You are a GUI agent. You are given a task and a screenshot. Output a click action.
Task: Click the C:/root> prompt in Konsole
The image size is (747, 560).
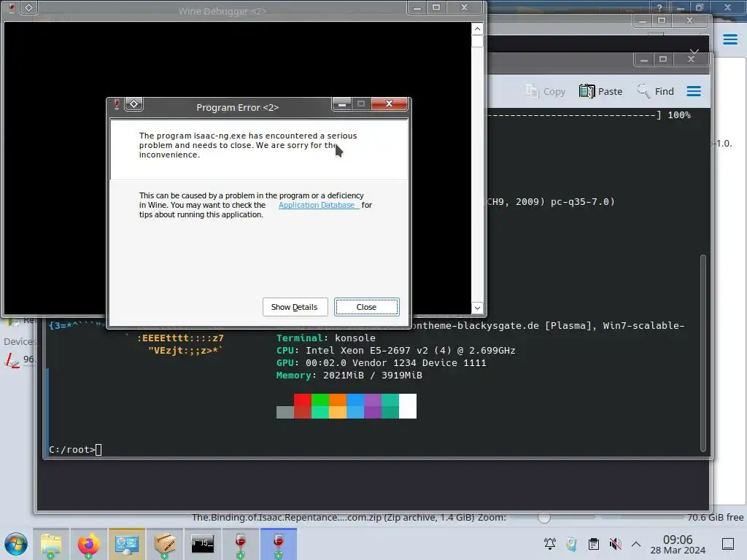72,449
